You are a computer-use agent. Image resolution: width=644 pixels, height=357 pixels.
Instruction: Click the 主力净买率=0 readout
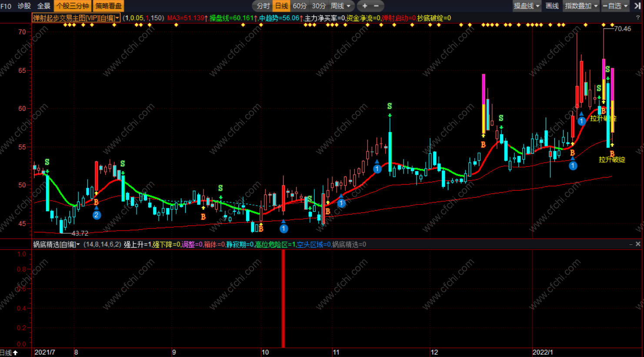(x=325, y=18)
